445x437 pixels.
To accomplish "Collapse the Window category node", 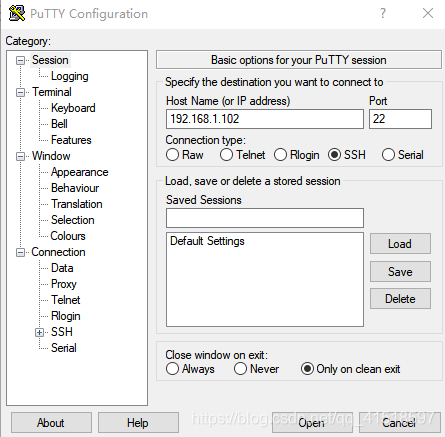I will click(x=20, y=156).
